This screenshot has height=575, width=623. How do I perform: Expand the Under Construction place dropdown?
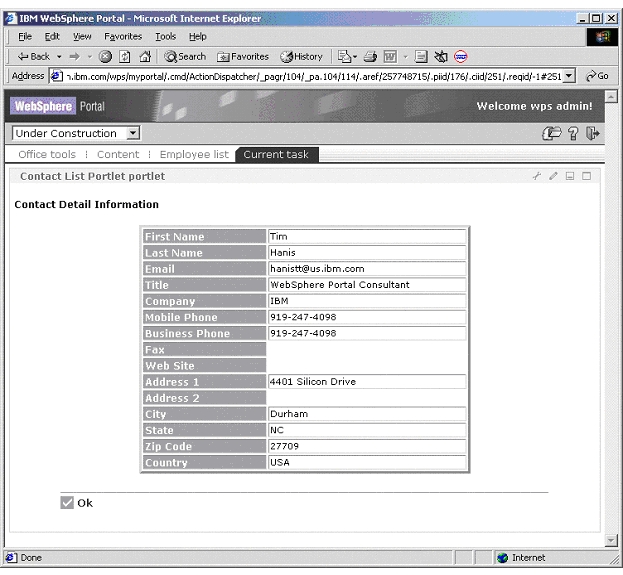point(134,133)
